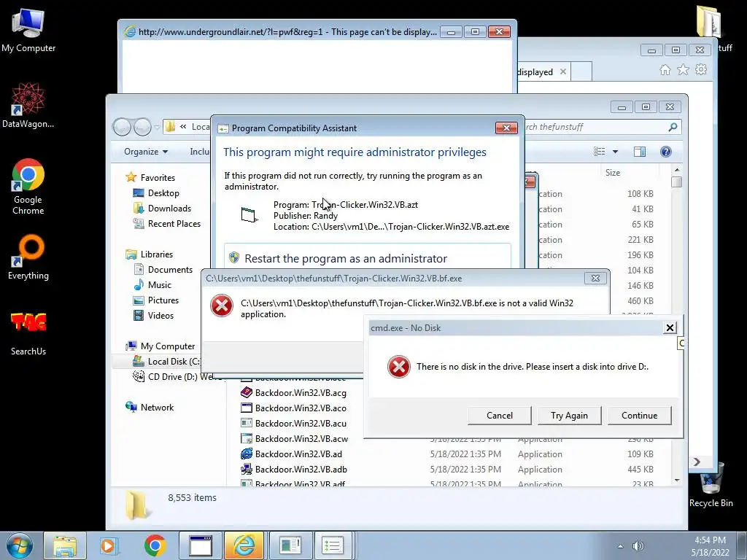
Task: Click the Explorer back navigation button
Action: [122, 127]
